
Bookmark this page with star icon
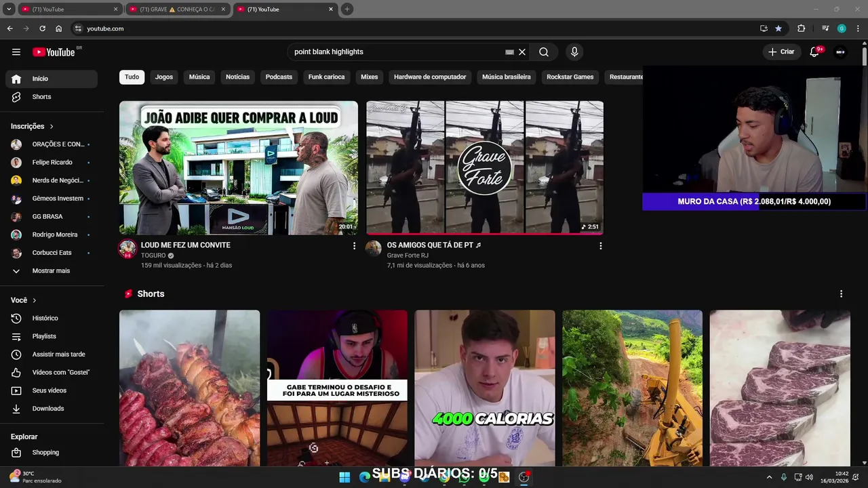point(778,28)
